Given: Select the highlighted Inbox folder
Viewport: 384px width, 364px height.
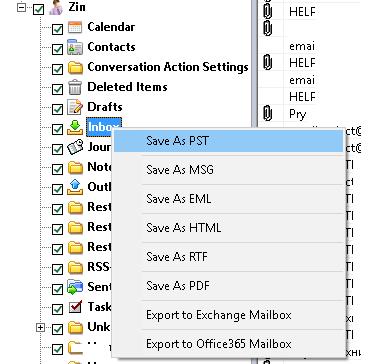Looking at the screenshot, I should (x=104, y=127).
